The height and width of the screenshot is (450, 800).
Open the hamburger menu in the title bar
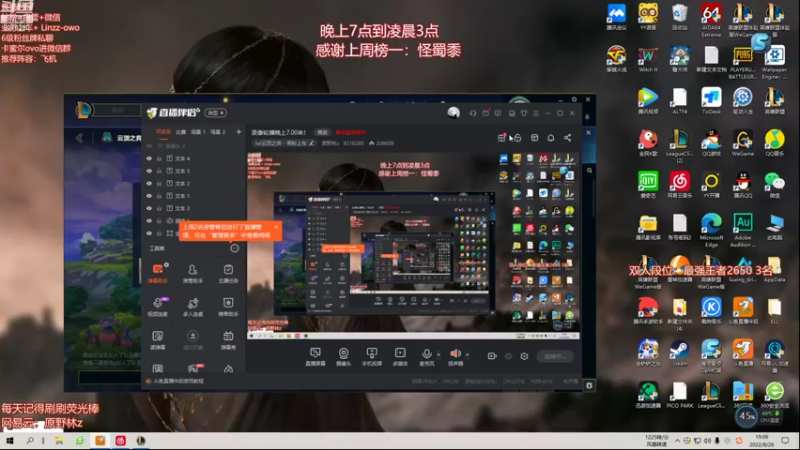coord(536,113)
